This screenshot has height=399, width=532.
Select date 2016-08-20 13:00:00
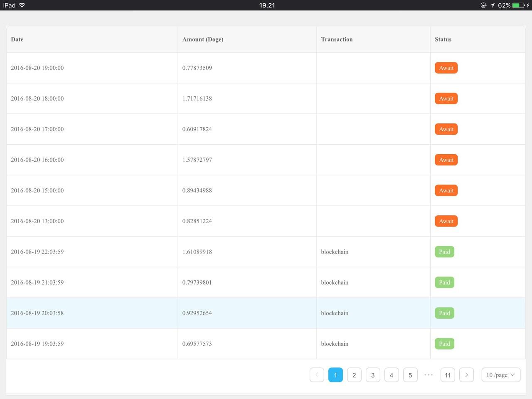37,221
